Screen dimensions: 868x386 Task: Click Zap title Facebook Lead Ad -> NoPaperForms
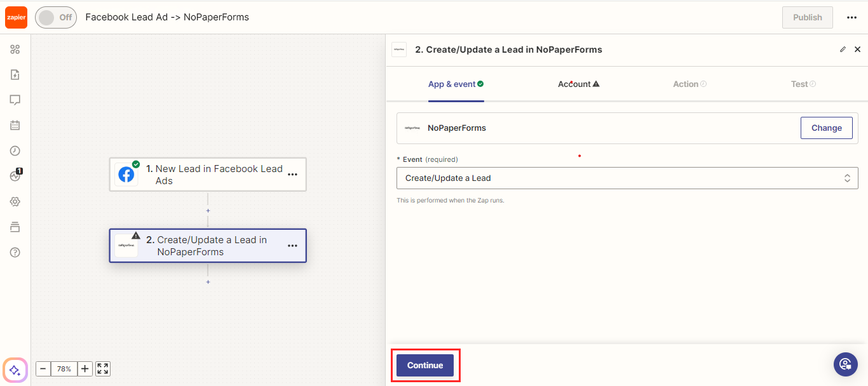pos(167,17)
